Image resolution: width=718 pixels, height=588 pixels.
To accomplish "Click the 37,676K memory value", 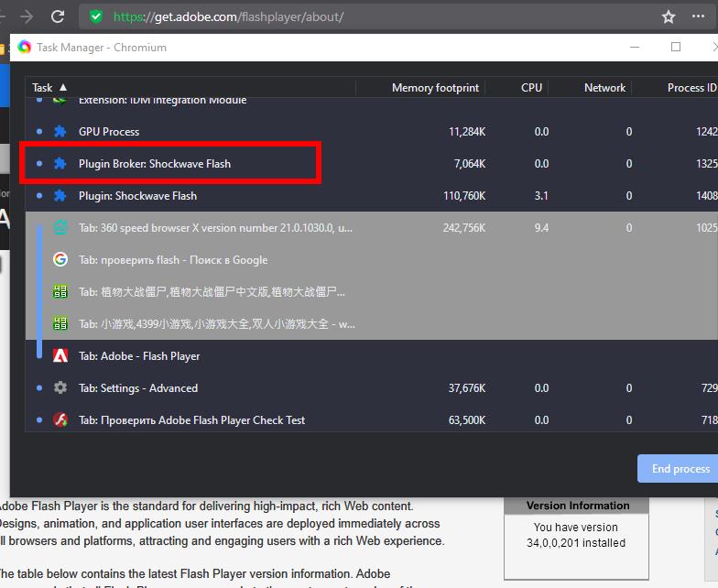I will point(467,388).
